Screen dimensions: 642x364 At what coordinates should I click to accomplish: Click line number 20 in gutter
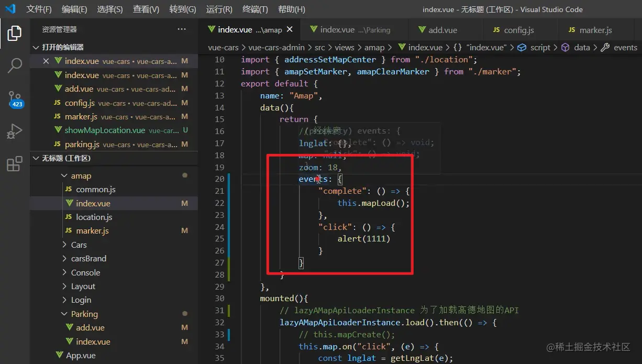(x=219, y=179)
